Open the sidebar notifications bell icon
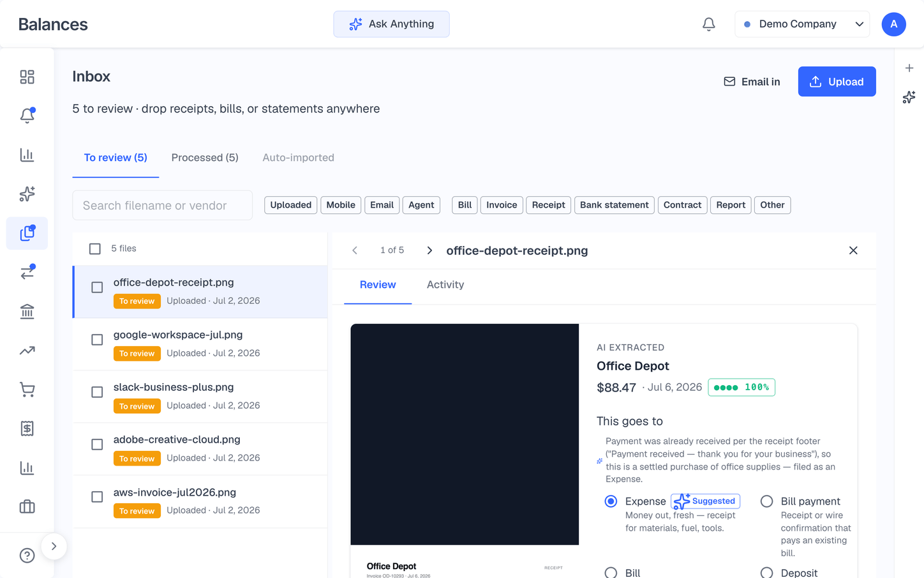This screenshot has height=578, width=924. click(27, 116)
